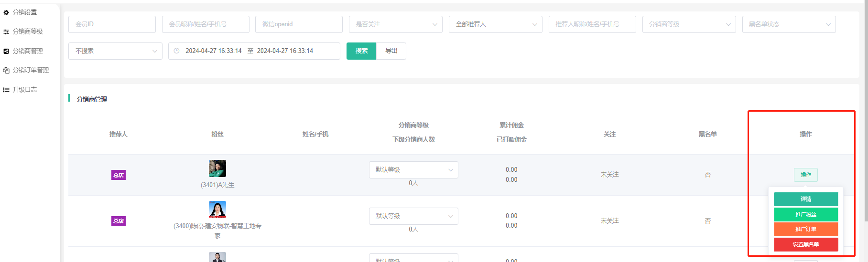Click the 会员ID input field
Screen dimensions: 868x262
click(112, 24)
